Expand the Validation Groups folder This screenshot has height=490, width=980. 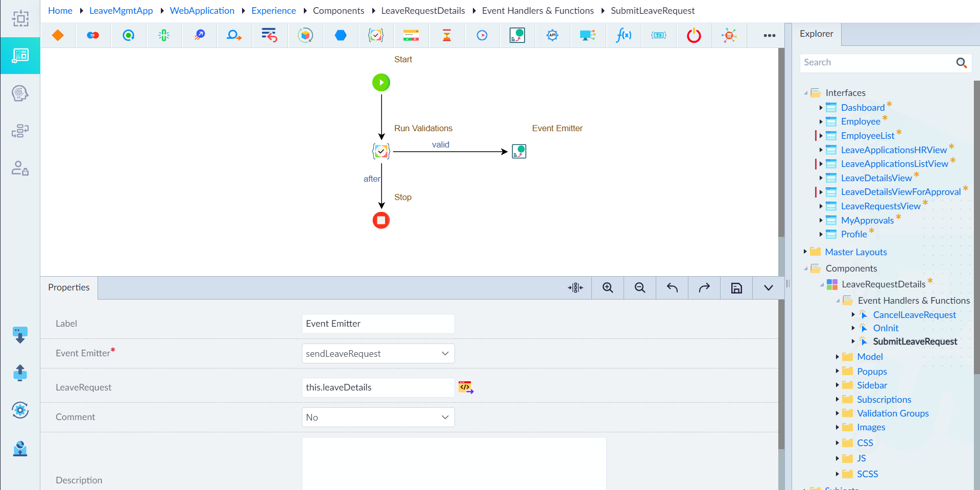point(837,413)
